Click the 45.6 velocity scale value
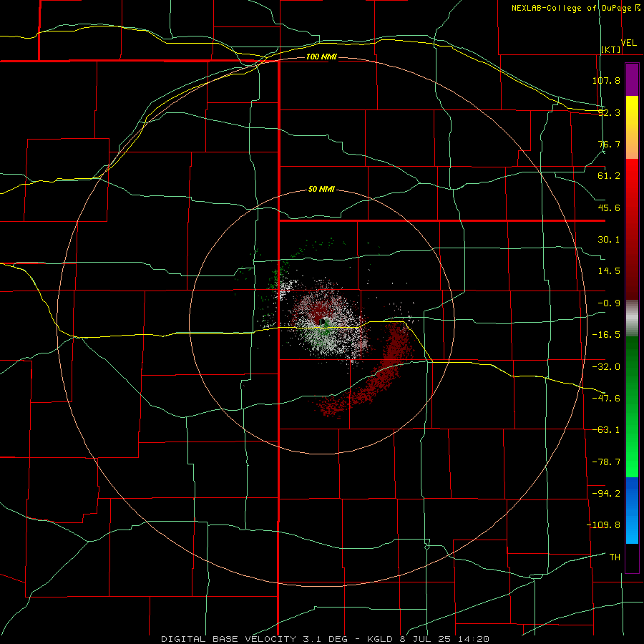Viewport: 644px width, 644px height. coord(609,208)
